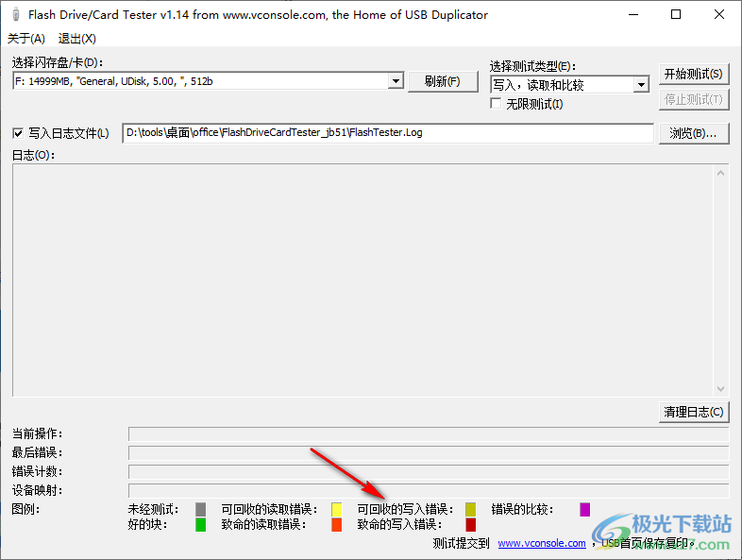Click the orange 致命的读取错误 legend swatch
Viewport: 742px width, 560px height.
click(336, 524)
